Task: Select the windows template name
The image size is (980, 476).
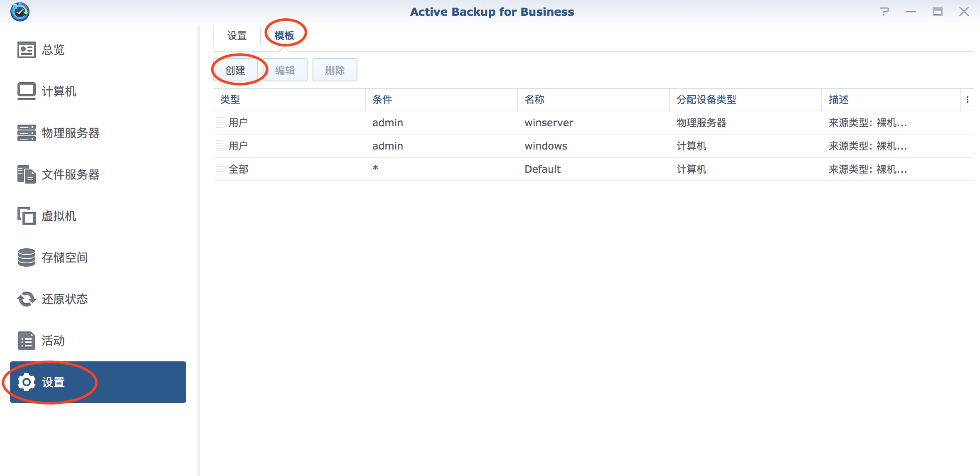Action: tap(546, 146)
